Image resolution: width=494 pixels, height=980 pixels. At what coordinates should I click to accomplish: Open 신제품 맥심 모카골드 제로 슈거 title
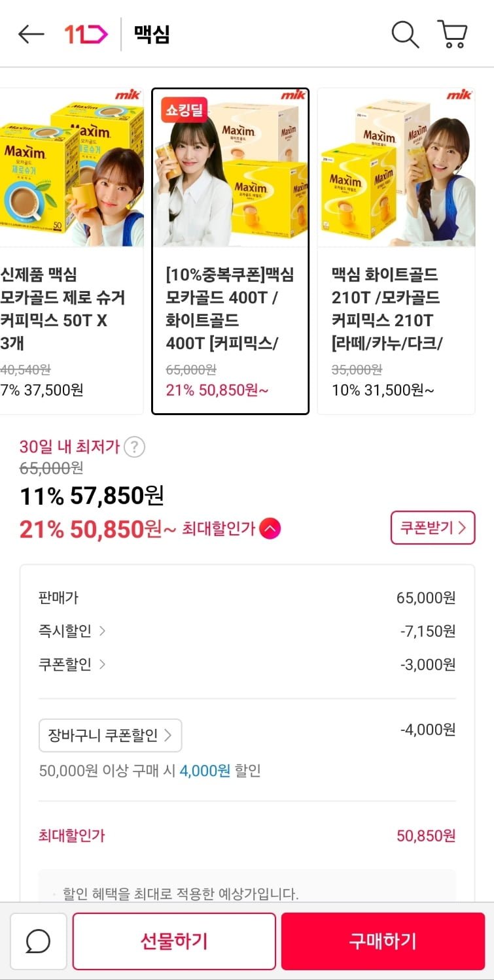point(63,309)
